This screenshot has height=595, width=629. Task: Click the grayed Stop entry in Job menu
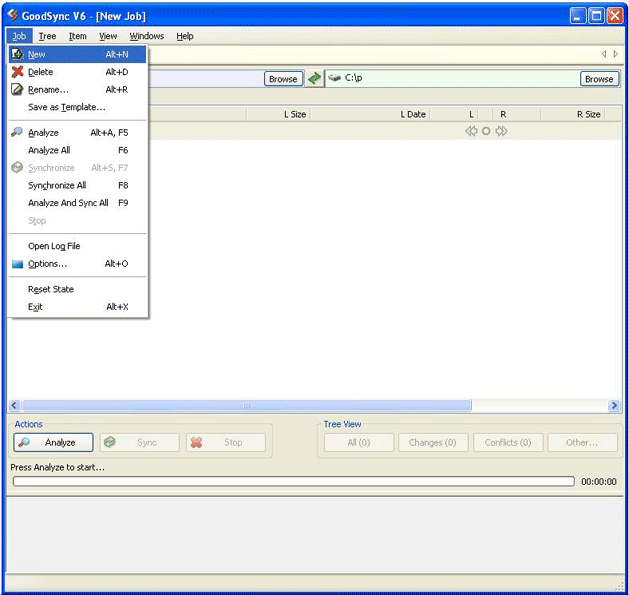pyautogui.click(x=77, y=221)
